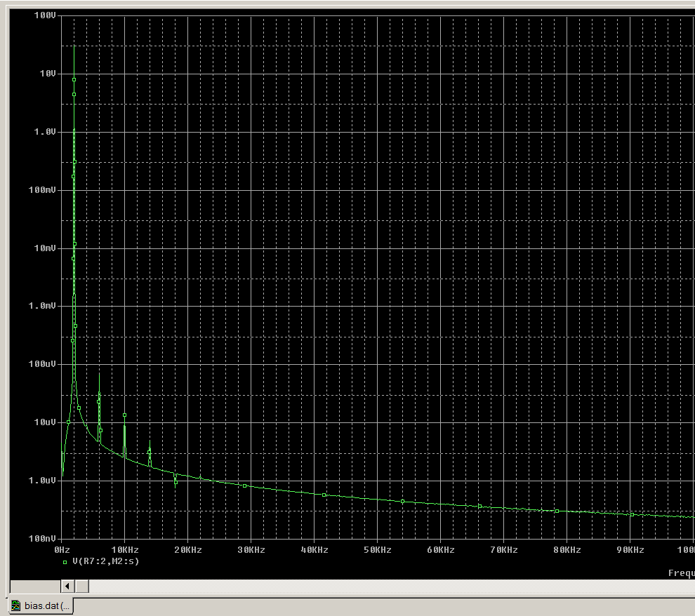Click the 60KHz X-axis label
The image size is (695, 616).
pos(441,550)
